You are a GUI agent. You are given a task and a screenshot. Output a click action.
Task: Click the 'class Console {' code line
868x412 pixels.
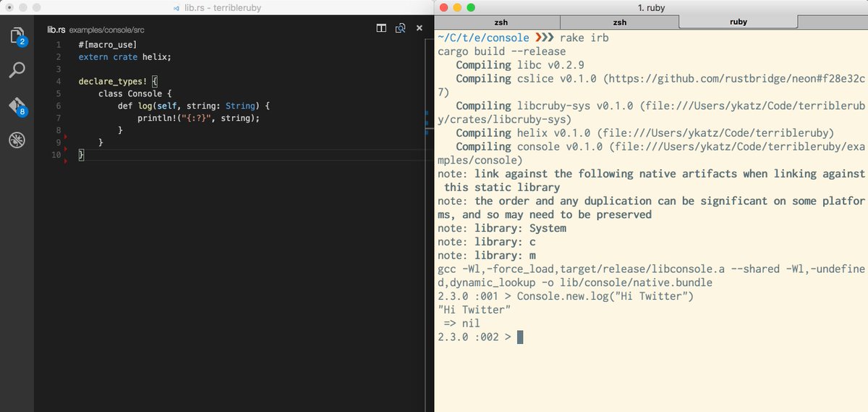135,94
